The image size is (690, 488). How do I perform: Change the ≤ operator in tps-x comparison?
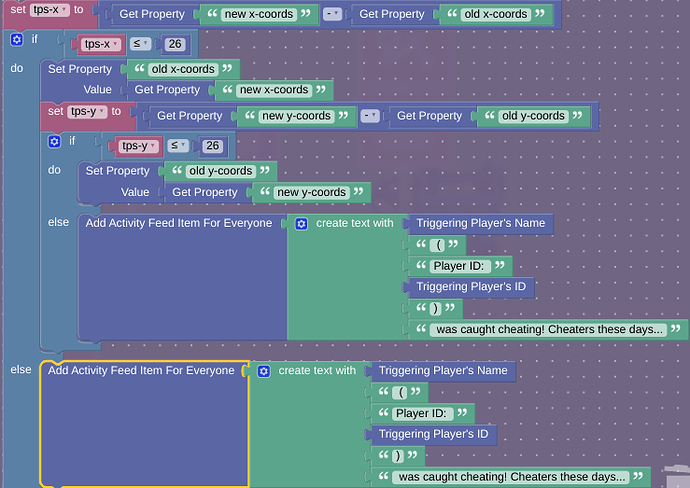(141, 45)
